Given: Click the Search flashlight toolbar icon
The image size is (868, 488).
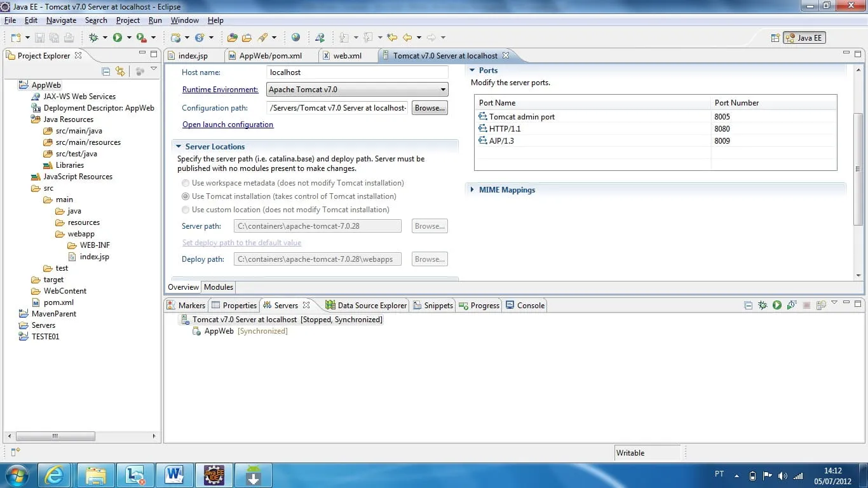Looking at the screenshot, I should (x=262, y=37).
